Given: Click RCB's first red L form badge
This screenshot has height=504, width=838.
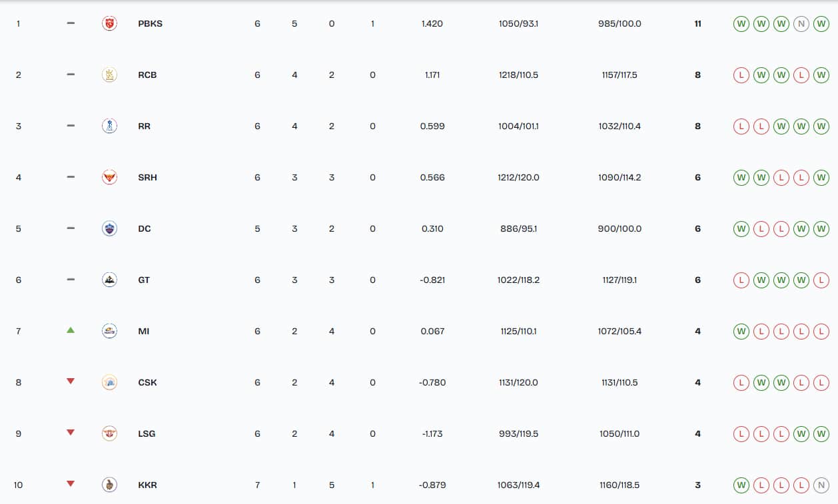Looking at the screenshot, I should (x=741, y=75).
